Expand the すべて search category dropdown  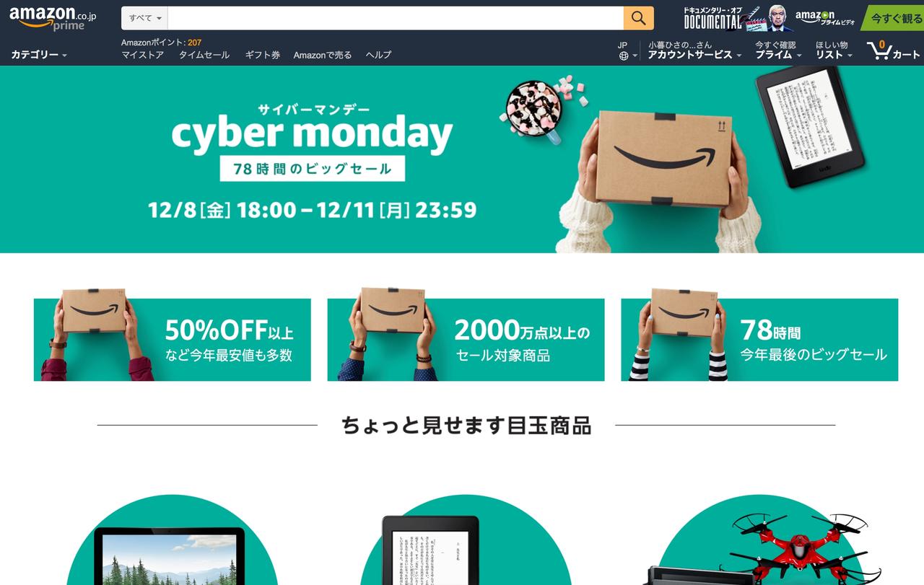(x=144, y=18)
